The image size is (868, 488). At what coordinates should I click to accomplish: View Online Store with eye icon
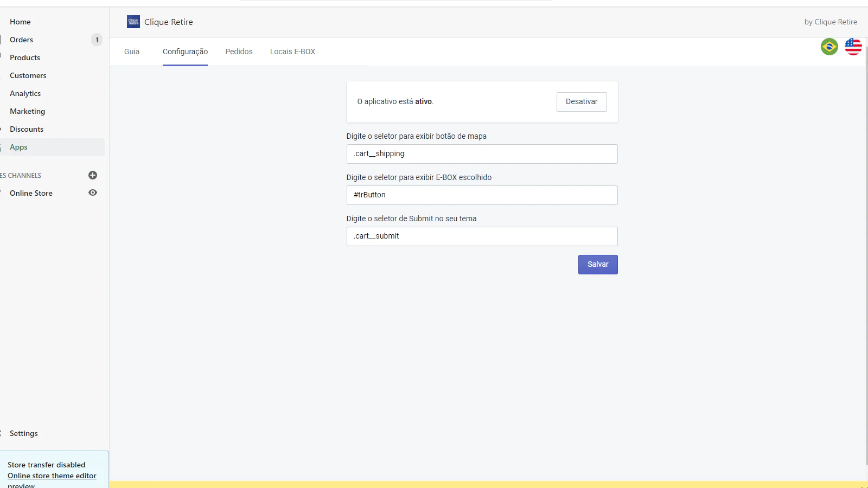pyautogui.click(x=93, y=193)
